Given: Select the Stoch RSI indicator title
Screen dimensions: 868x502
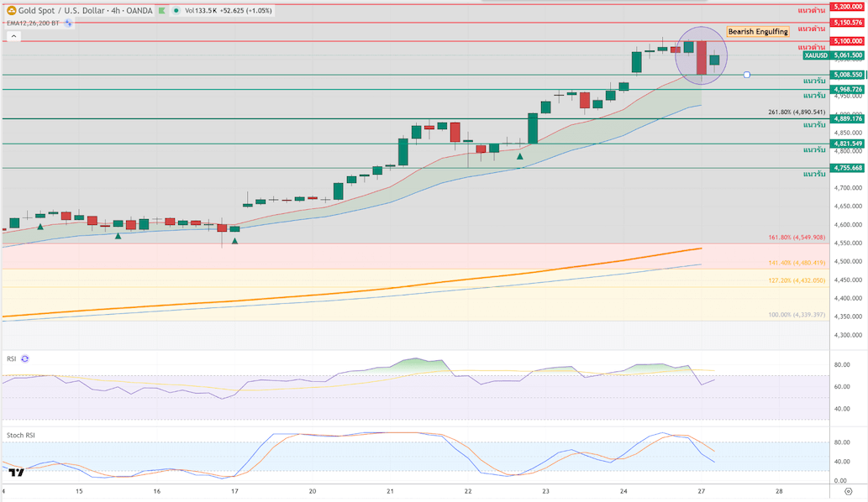Looking at the screenshot, I should point(20,435).
